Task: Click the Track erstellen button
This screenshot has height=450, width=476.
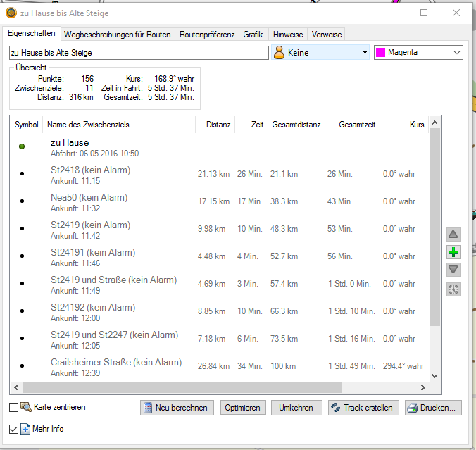Action: [363, 408]
